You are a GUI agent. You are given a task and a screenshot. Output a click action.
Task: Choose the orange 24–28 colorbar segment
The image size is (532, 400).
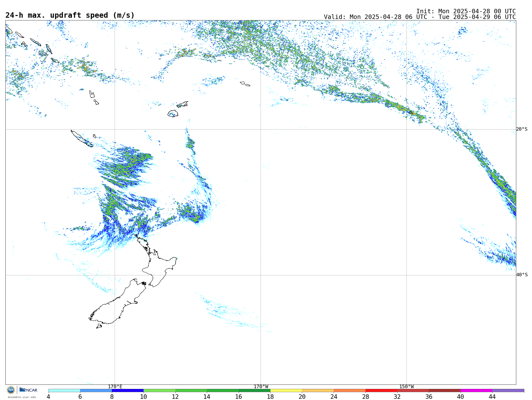(x=350, y=390)
